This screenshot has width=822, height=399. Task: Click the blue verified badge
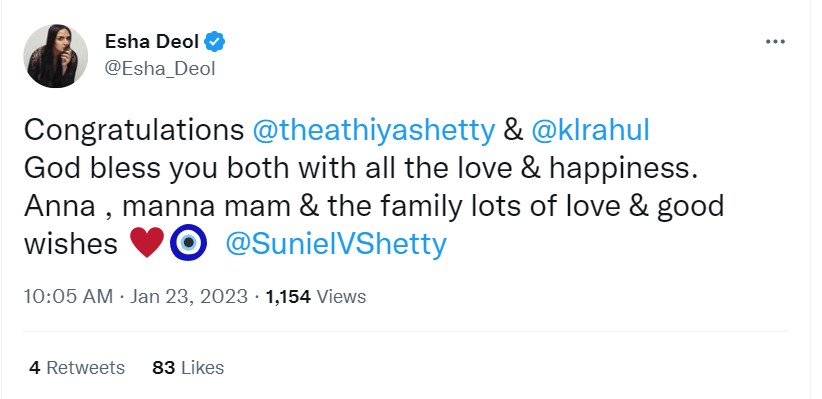(214, 41)
